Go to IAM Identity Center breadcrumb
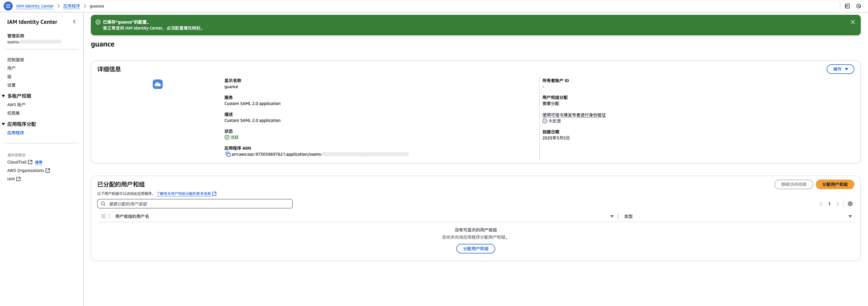Viewport: 868px width, 306px height. (35, 6)
